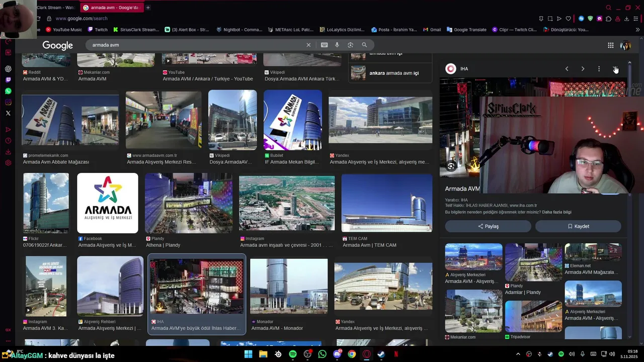The height and width of the screenshot is (362, 644).
Task: Open YouTube Music bookmark
Action: tap(64, 30)
